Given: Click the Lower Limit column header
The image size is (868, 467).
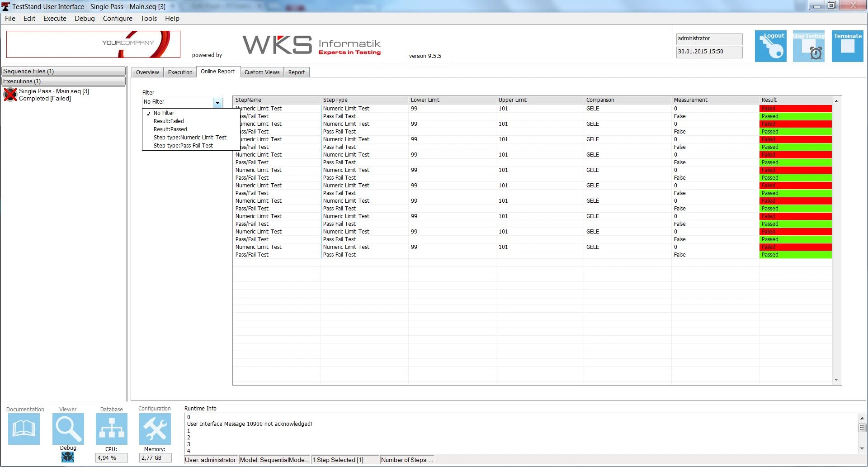Looking at the screenshot, I should (x=452, y=100).
